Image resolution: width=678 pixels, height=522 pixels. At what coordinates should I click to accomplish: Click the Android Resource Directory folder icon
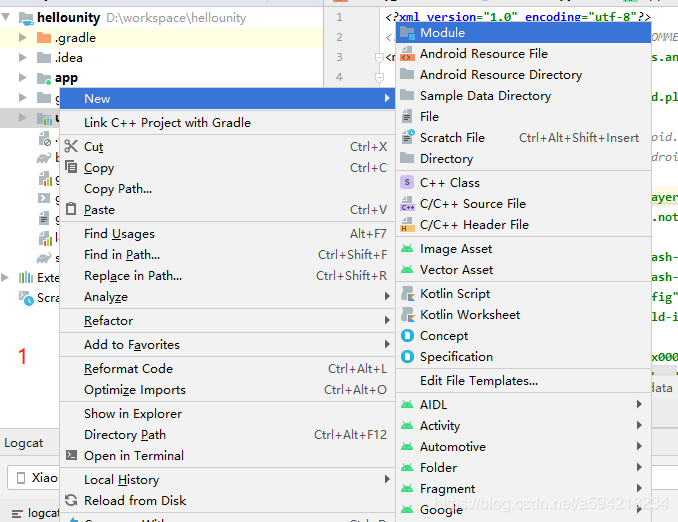pyautogui.click(x=407, y=74)
